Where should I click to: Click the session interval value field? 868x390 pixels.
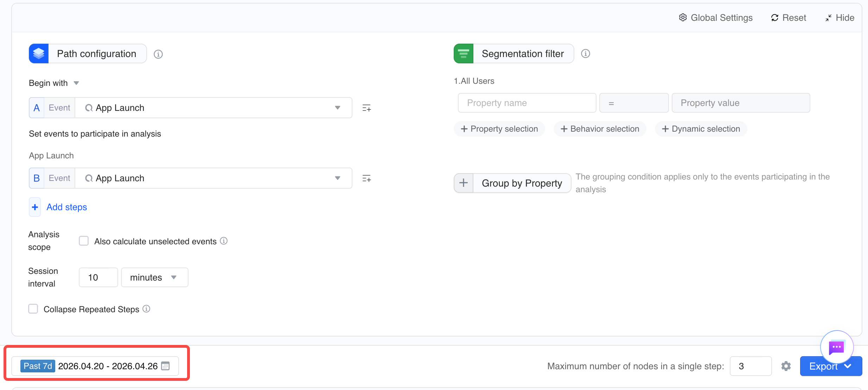click(x=98, y=277)
